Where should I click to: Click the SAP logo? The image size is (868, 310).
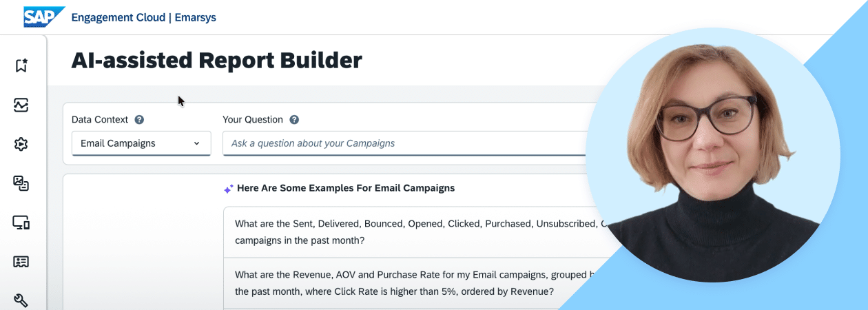pos(43,17)
